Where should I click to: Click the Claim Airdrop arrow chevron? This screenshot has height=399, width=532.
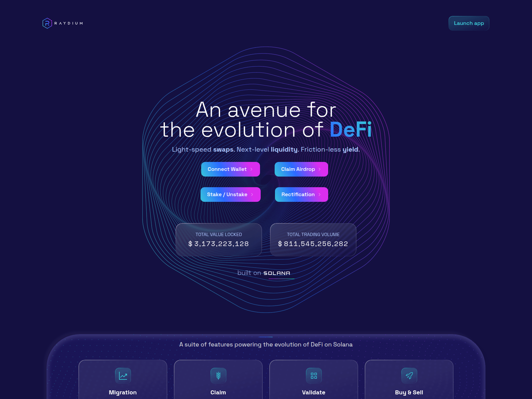320,169
